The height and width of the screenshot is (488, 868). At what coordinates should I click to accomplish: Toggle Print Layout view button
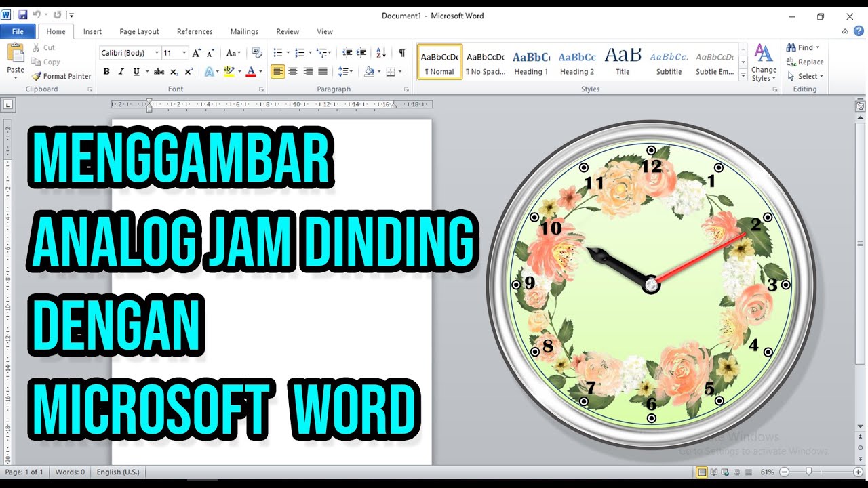[703, 472]
